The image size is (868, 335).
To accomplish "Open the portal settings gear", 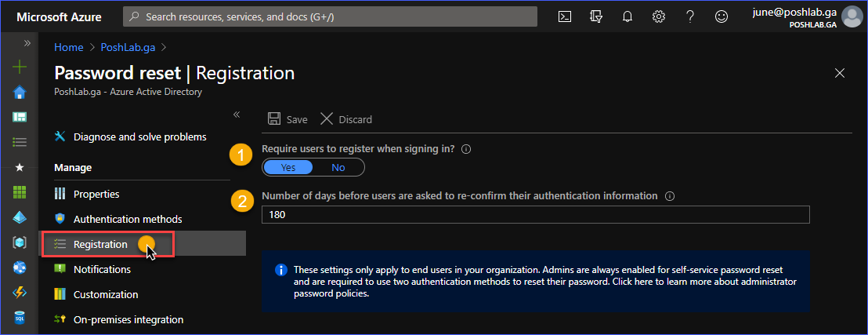I will (658, 16).
